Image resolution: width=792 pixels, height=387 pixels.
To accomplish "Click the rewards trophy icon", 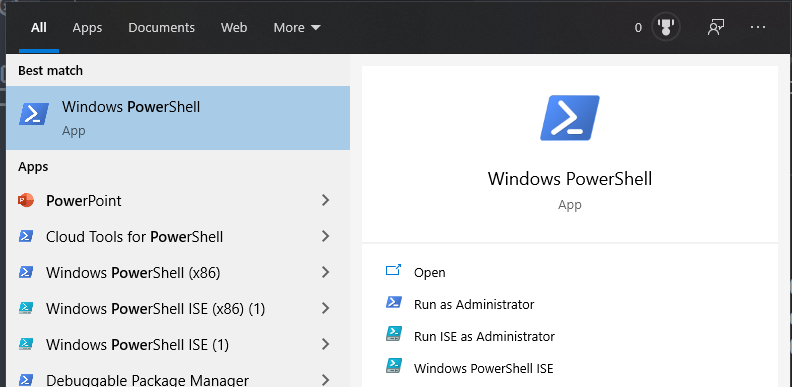I will (x=665, y=27).
